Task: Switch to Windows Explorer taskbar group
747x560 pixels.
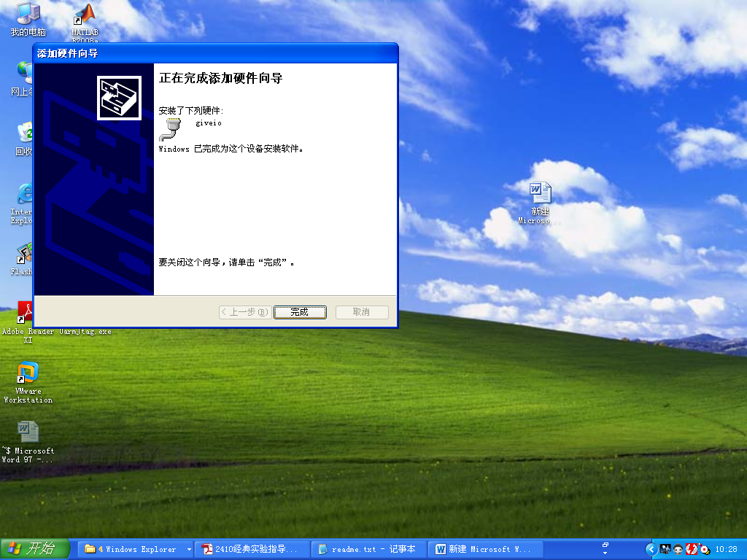Action: [135, 549]
